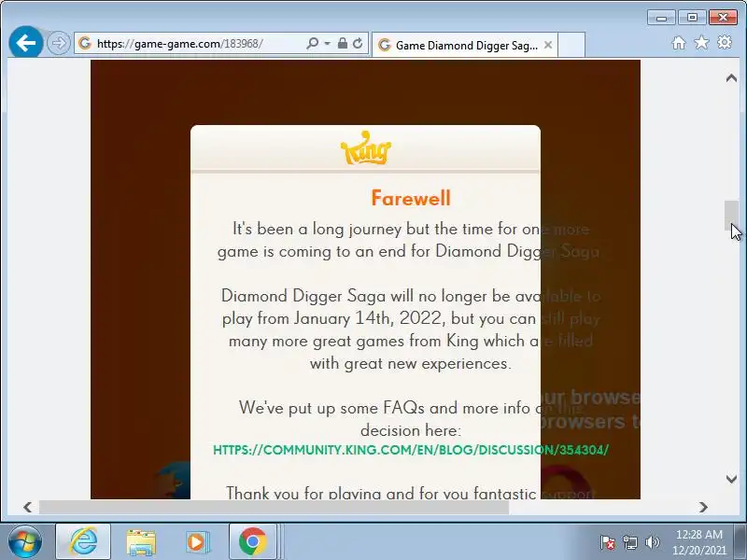Click the horizontal scrollbar left arrow
Image resolution: width=747 pixels, height=560 pixels.
(28, 507)
